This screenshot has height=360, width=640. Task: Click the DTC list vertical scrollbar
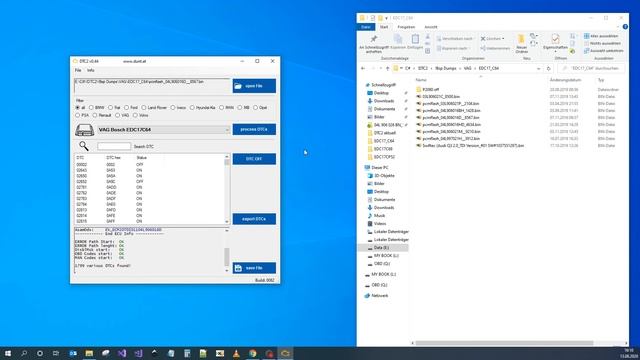227,189
